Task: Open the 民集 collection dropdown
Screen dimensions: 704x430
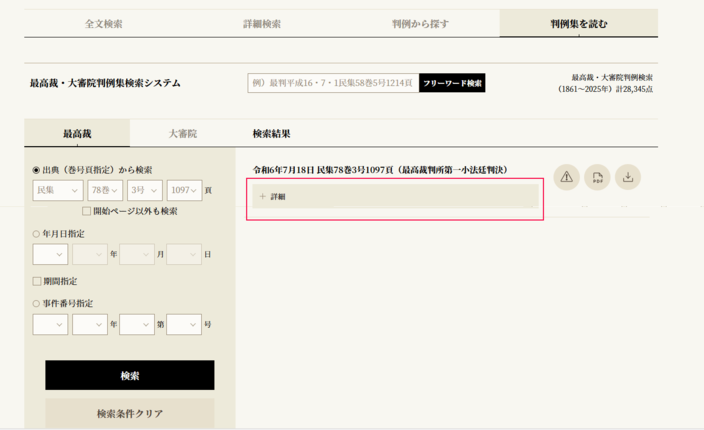Action: pos(58,190)
